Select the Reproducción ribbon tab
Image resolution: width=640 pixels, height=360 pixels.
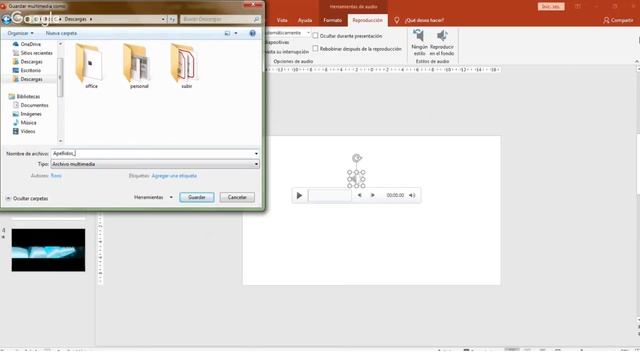367,20
